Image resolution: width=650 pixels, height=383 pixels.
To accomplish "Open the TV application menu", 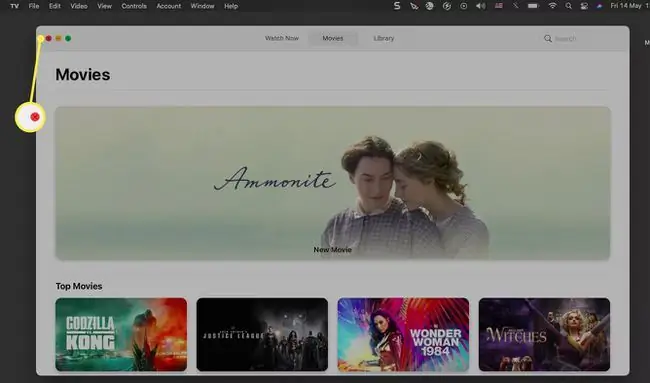I will tap(15, 6).
